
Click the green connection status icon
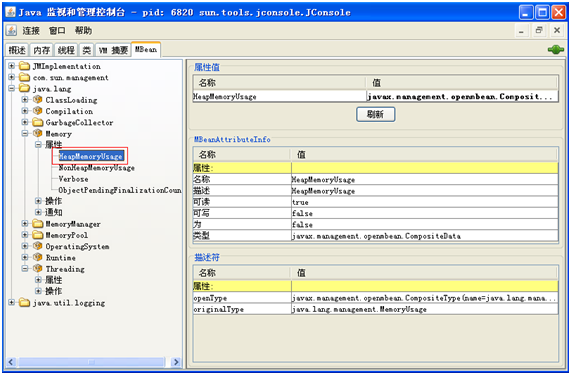tap(556, 50)
